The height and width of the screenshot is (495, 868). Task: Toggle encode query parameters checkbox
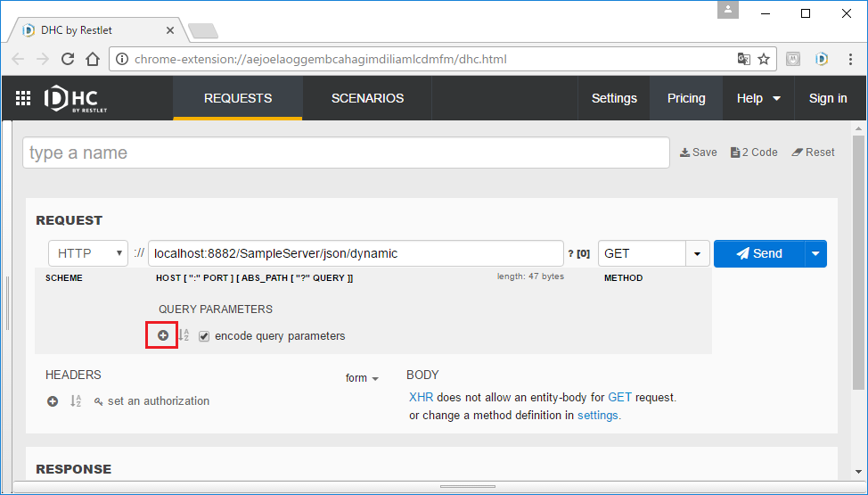204,336
